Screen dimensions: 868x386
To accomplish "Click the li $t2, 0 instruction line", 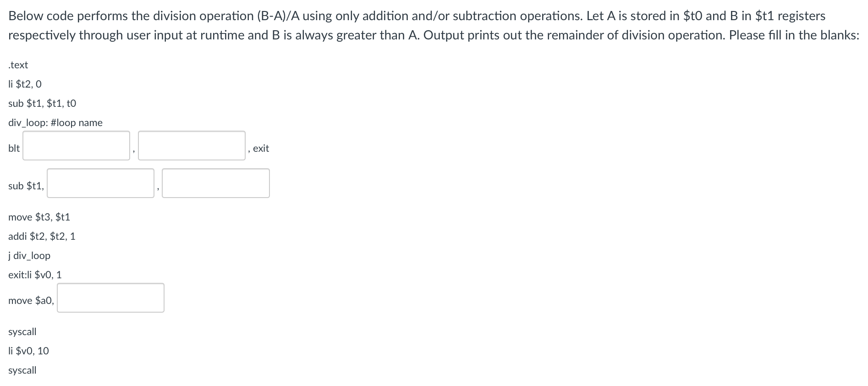I will pos(24,84).
